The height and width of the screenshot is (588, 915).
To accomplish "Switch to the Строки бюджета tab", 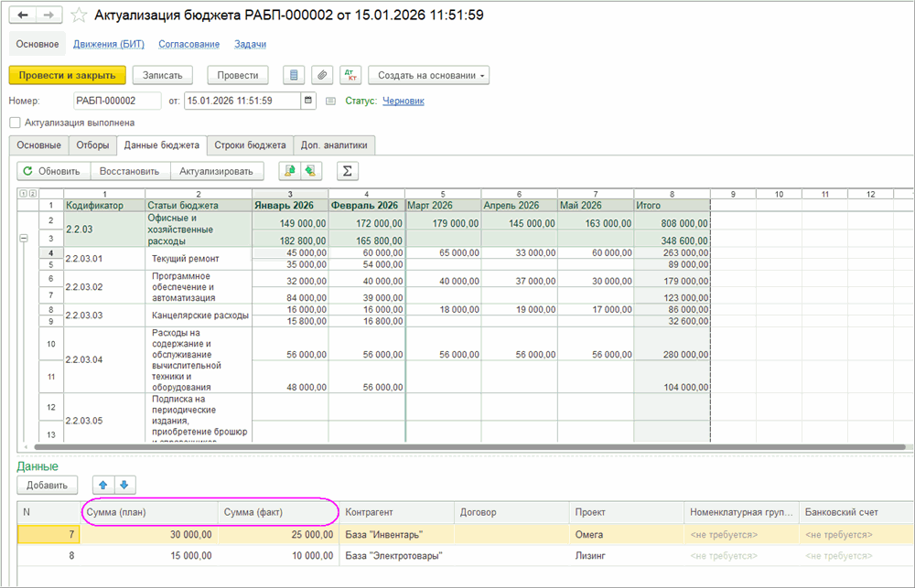I will point(250,145).
